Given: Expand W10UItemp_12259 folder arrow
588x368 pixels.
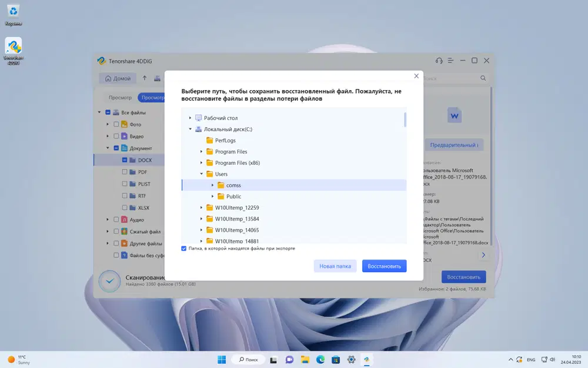Looking at the screenshot, I should 201,208.
